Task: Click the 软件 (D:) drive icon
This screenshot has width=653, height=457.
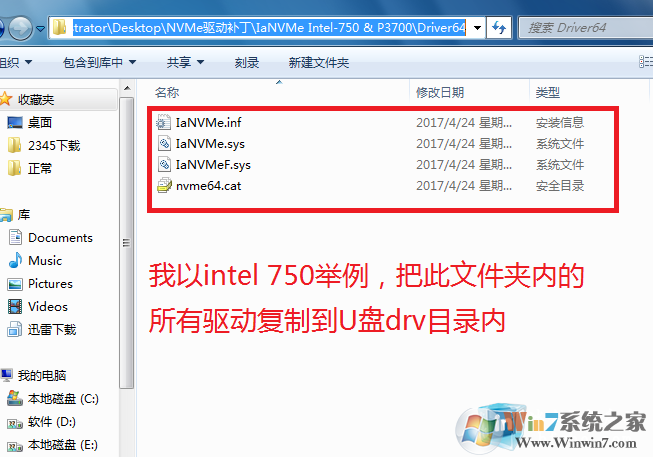Action: pyautogui.click(x=15, y=423)
